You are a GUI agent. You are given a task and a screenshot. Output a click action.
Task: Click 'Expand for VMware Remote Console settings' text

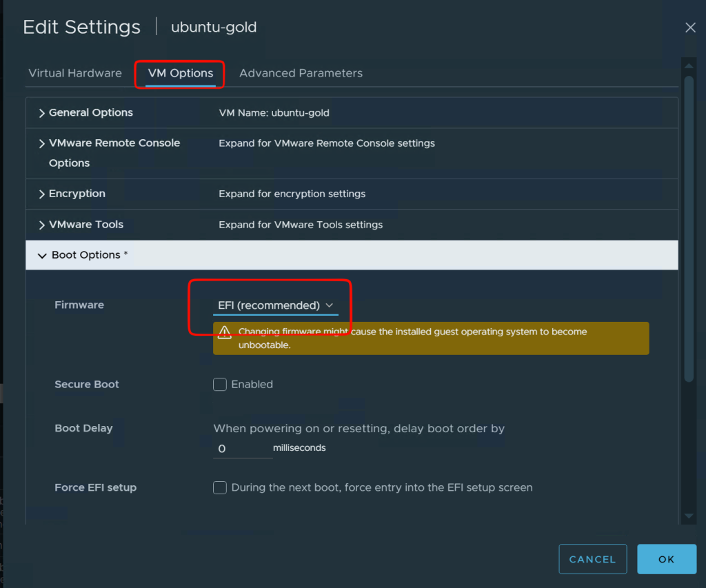[327, 143]
